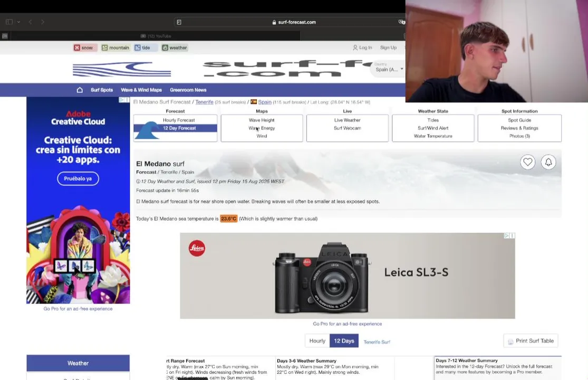Click the 23.6°C sea temperature badge

[229, 218]
